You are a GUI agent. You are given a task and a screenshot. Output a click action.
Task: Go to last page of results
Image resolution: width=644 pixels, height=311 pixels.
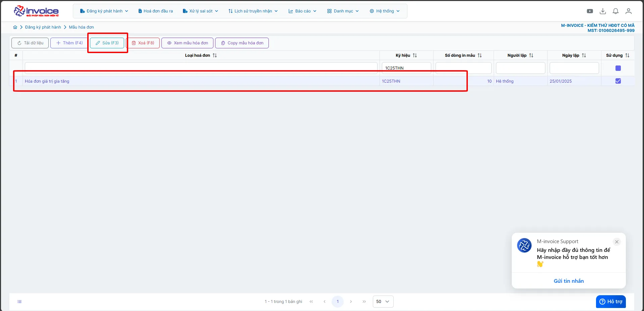tap(364, 302)
